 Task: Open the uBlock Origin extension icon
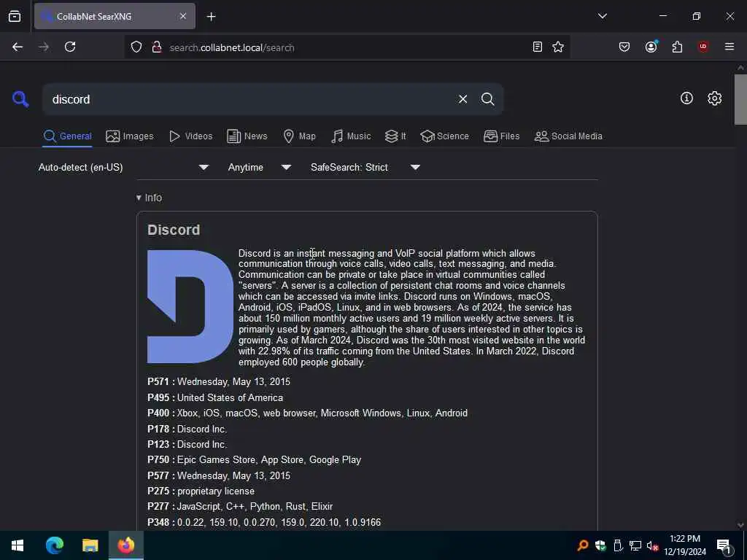(x=703, y=47)
